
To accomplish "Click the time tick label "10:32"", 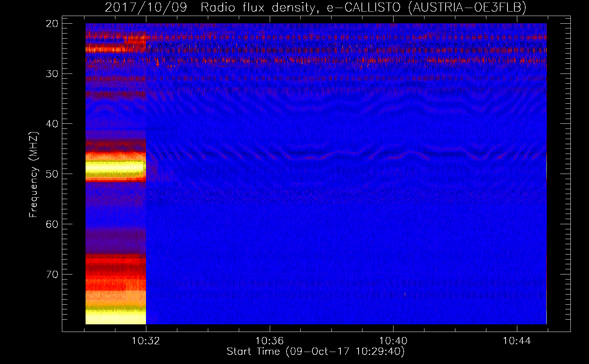I will [x=146, y=341].
